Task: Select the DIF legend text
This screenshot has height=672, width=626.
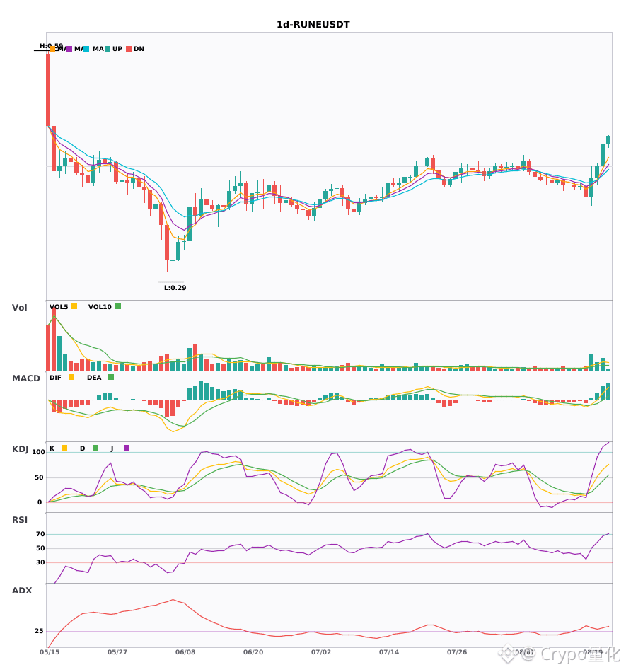Action: [55, 378]
